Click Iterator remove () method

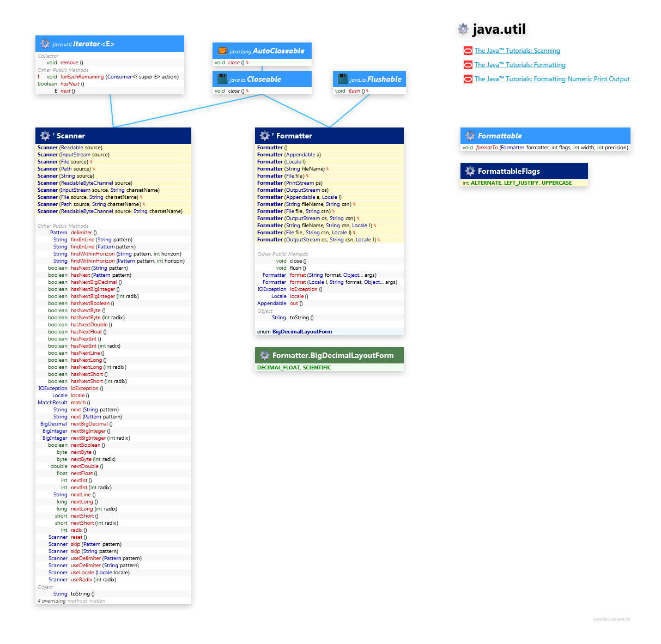71,63
